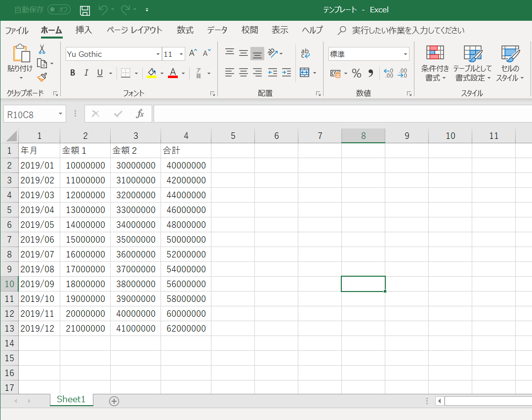Screen dimensions: 532x420
Task: Open Format as Table (テーブルとして書式設定)
Action: pos(472,63)
